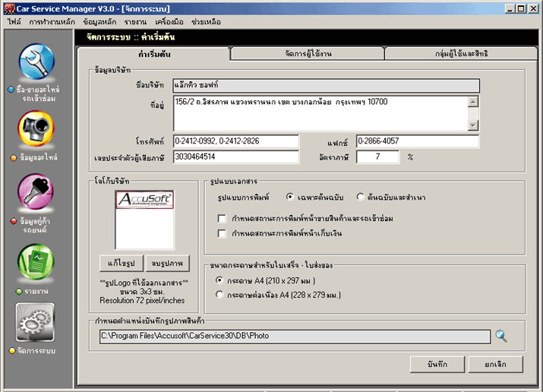Select the เฉพาะต้นฉบับ print format radio
Screen dimensions: 543x392
tap(290, 197)
